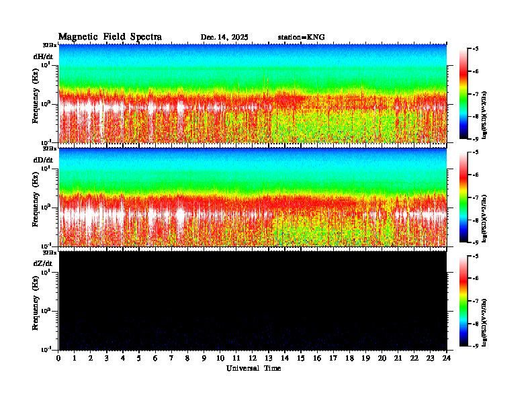Click the "dZ/dt" panel label
Screen dimensions: 532x411
coord(43,263)
